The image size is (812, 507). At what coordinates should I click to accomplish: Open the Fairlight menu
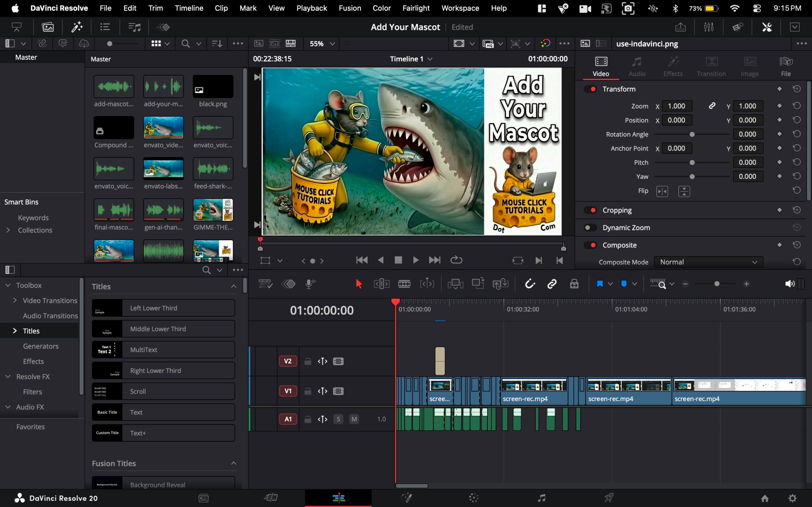[416, 8]
